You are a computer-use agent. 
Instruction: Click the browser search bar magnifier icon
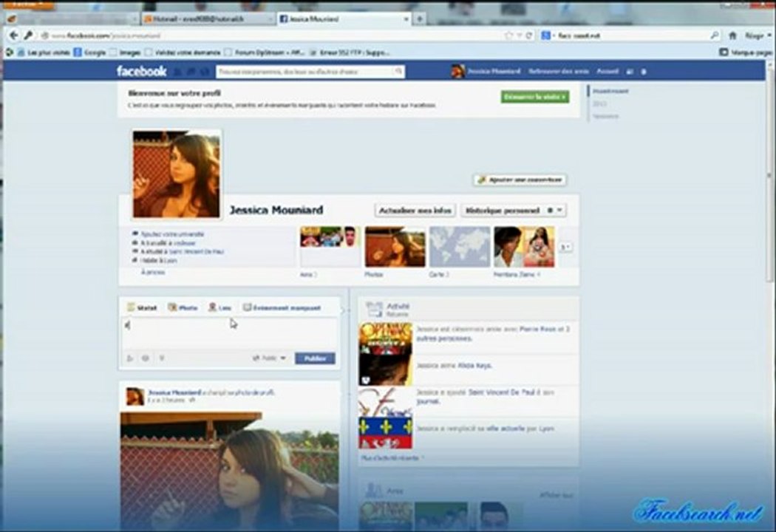[x=715, y=35]
